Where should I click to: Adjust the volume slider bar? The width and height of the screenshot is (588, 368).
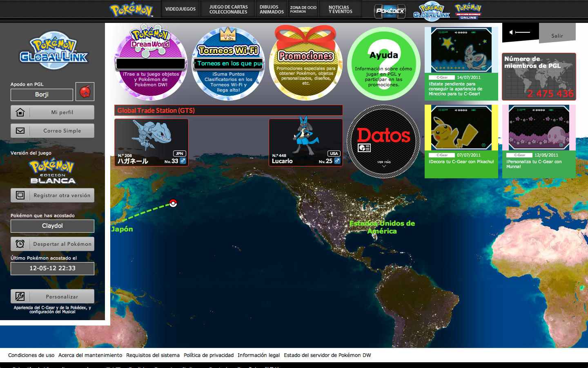tap(523, 32)
